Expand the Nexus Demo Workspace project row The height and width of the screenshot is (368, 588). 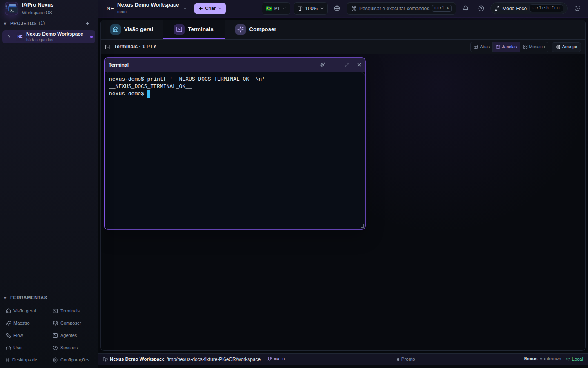click(x=9, y=36)
